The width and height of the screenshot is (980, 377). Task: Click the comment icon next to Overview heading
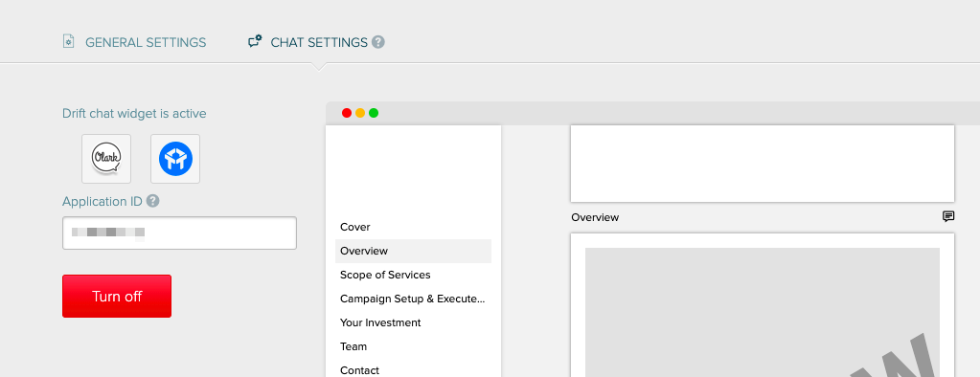(x=948, y=216)
